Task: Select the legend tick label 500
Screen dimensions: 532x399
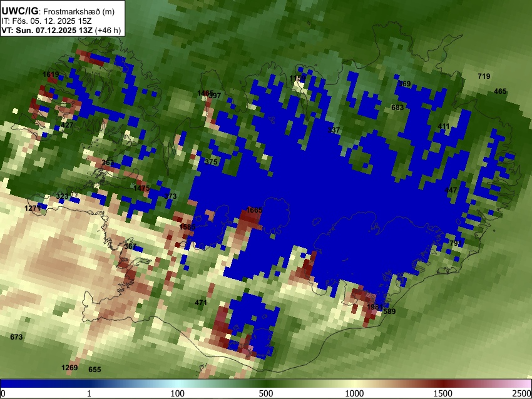Action: click(x=266, y=393)
